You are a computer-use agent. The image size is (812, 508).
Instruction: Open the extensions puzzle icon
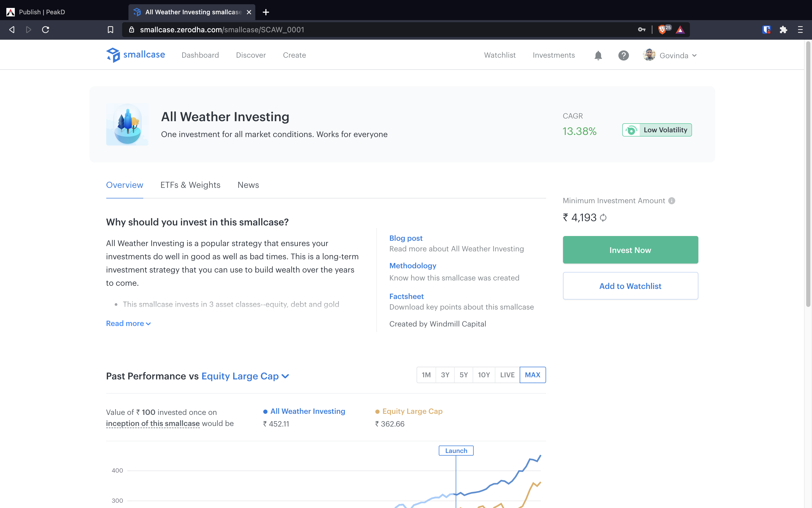tap(783, 30)
